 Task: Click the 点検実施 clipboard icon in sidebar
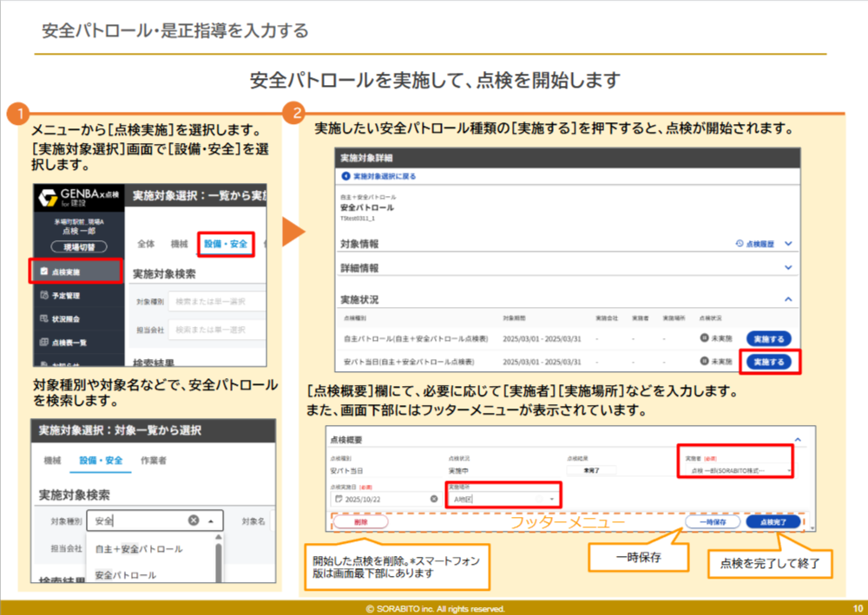point(44,272)
